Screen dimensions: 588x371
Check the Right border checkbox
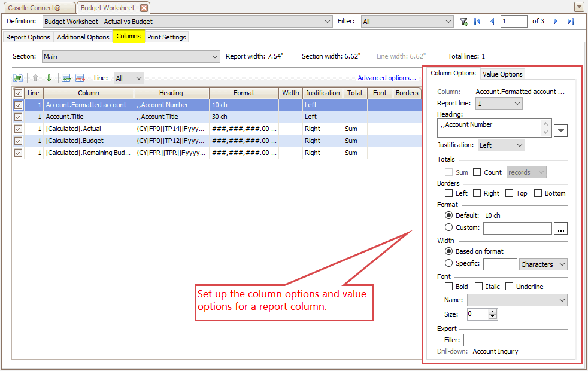tap(477, 193)
